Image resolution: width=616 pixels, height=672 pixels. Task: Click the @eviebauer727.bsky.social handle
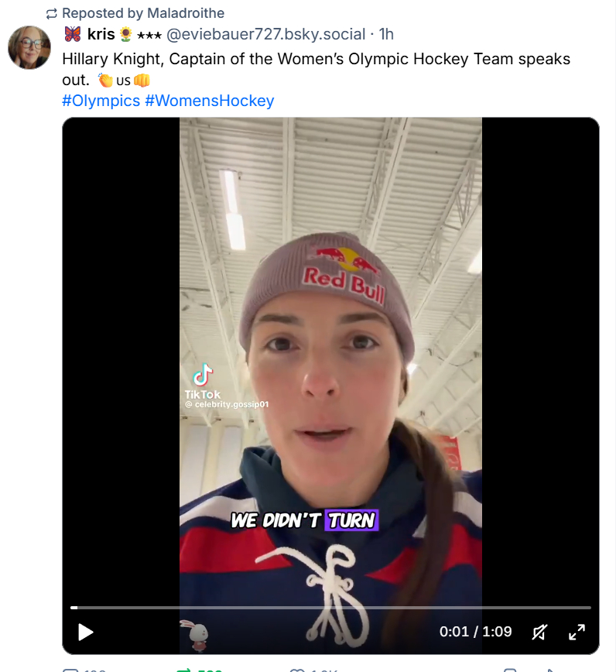click(x=265, y=34)
